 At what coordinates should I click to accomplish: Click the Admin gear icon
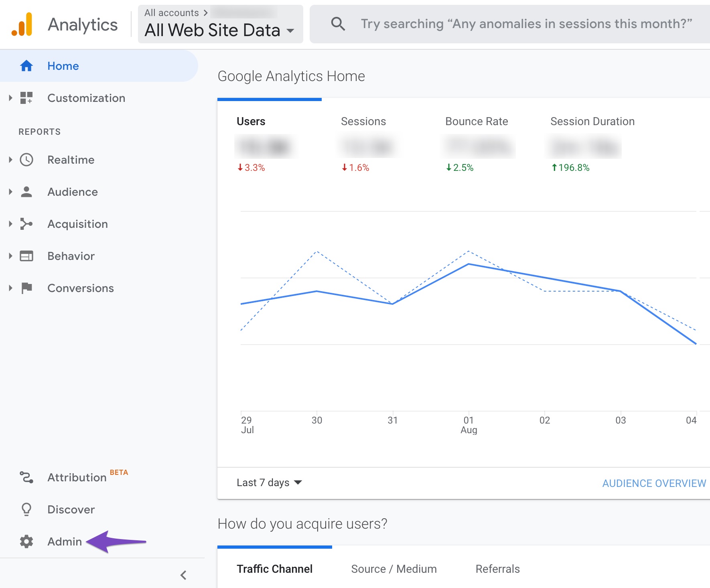click(x=26, y=541)
